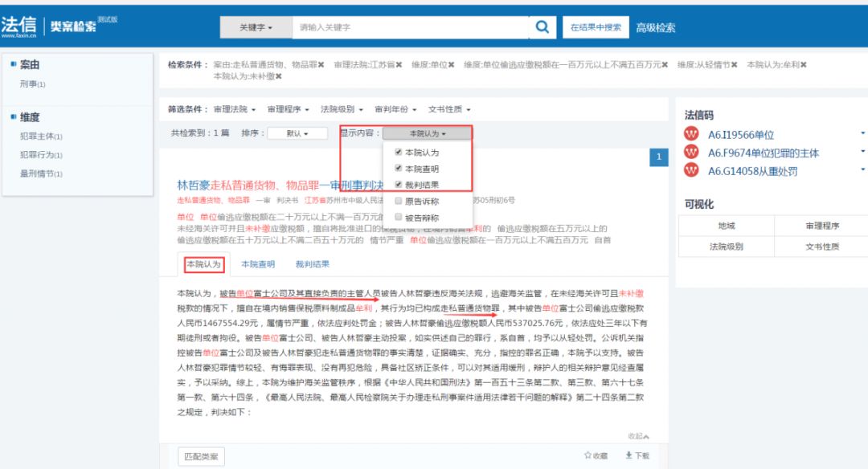Open the 法院级别 filter dropdown
The image size is (868, 469).
[342, 109]
